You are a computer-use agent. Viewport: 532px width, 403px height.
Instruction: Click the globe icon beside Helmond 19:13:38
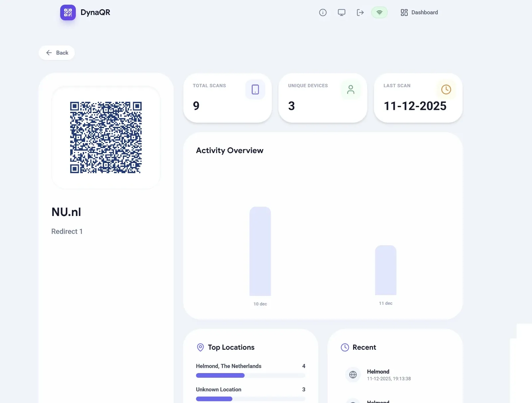[x=353, y=375]
